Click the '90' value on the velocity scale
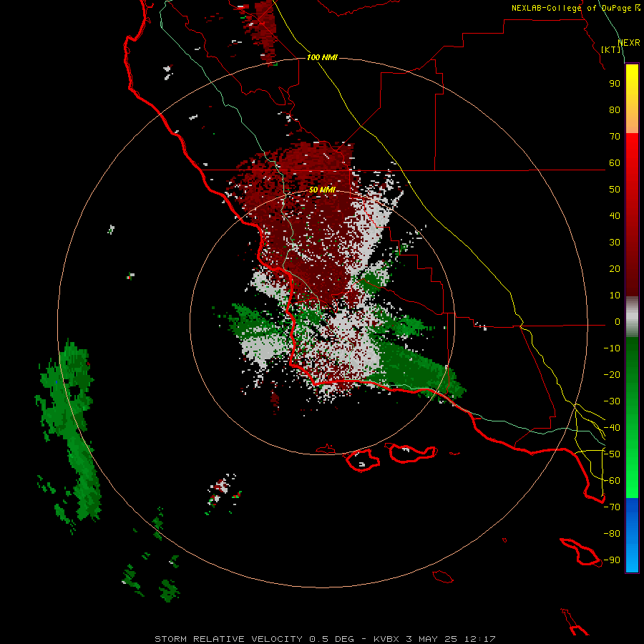This screenshot has width=644, height=644. (615, 84)
